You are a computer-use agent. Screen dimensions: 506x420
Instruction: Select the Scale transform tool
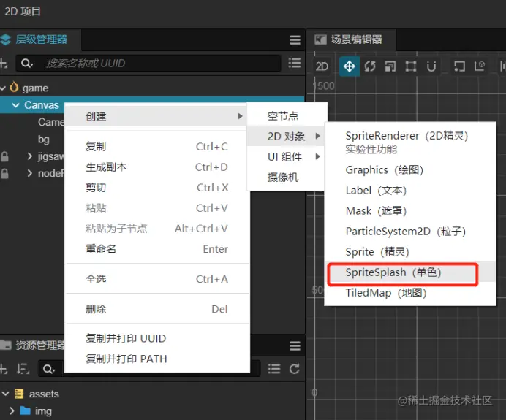390,66
